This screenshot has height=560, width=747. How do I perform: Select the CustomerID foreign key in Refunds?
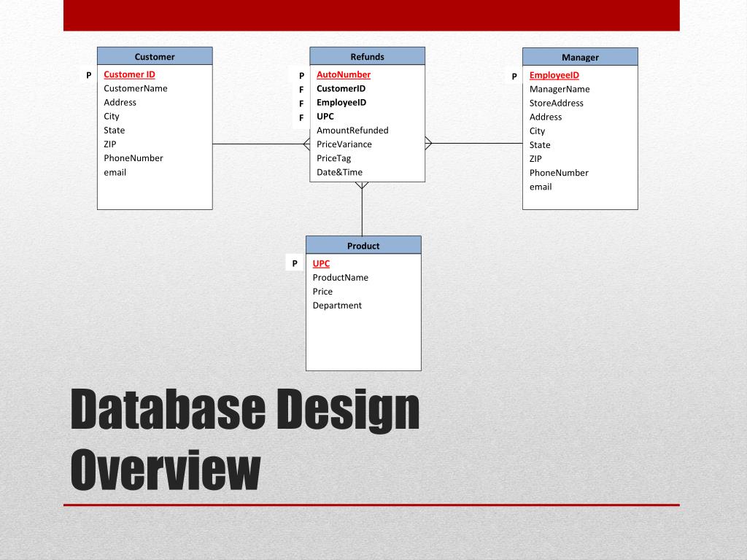pos(341,88)
